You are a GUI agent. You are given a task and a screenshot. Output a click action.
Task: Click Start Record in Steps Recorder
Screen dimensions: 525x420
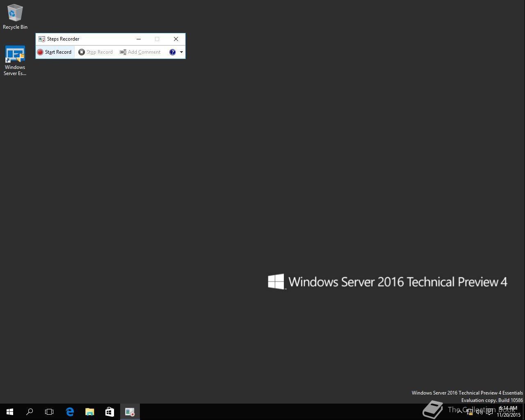pos(55,52)
